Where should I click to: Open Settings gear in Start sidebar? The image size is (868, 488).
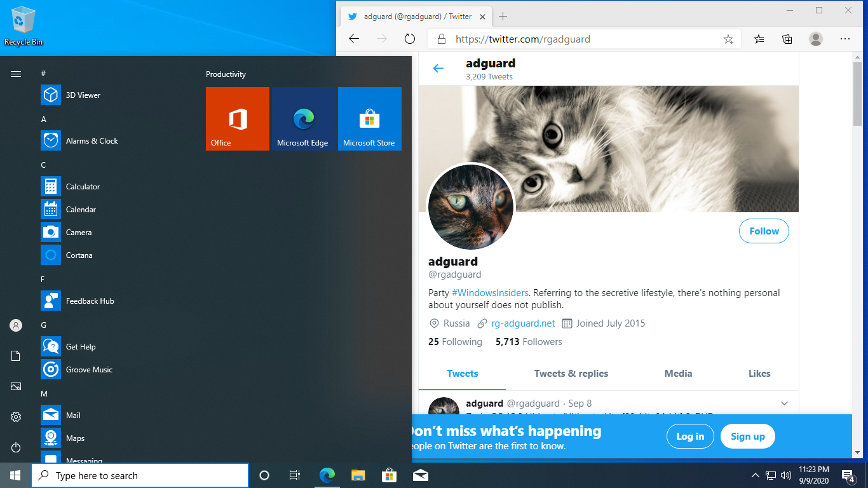click(x=16, y=417)
